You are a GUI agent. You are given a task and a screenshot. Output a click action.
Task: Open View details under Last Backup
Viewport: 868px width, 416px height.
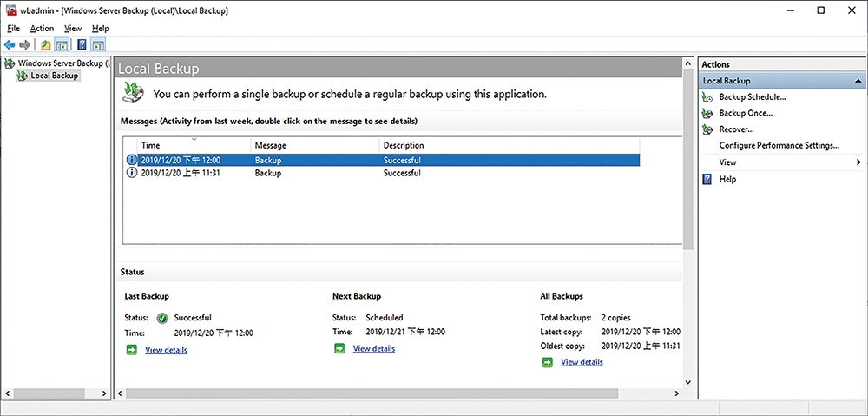166,350
